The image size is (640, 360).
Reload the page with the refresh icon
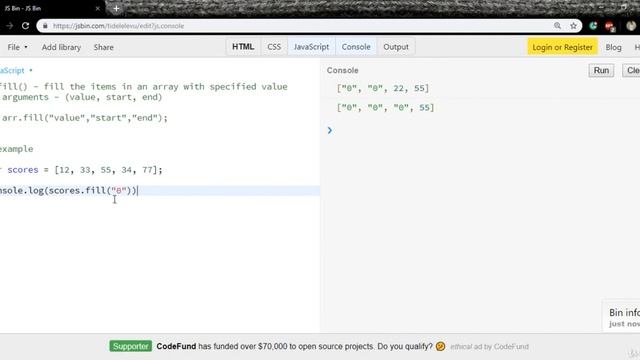coord(25,26)
